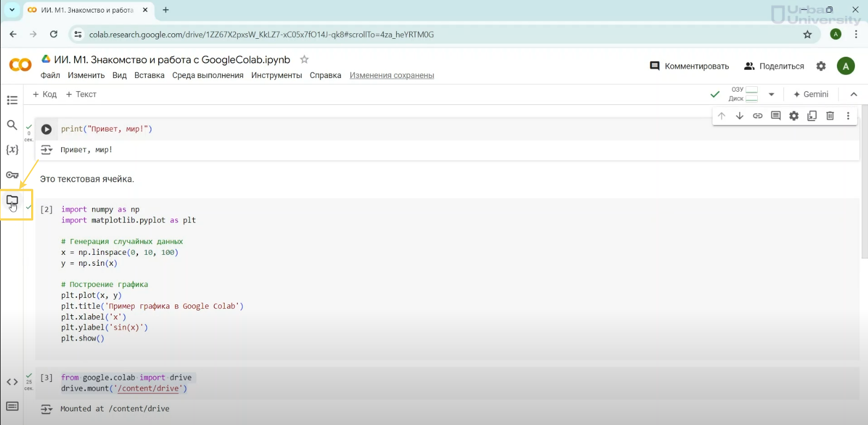Open the Variables {x} panel

point(12,149)
